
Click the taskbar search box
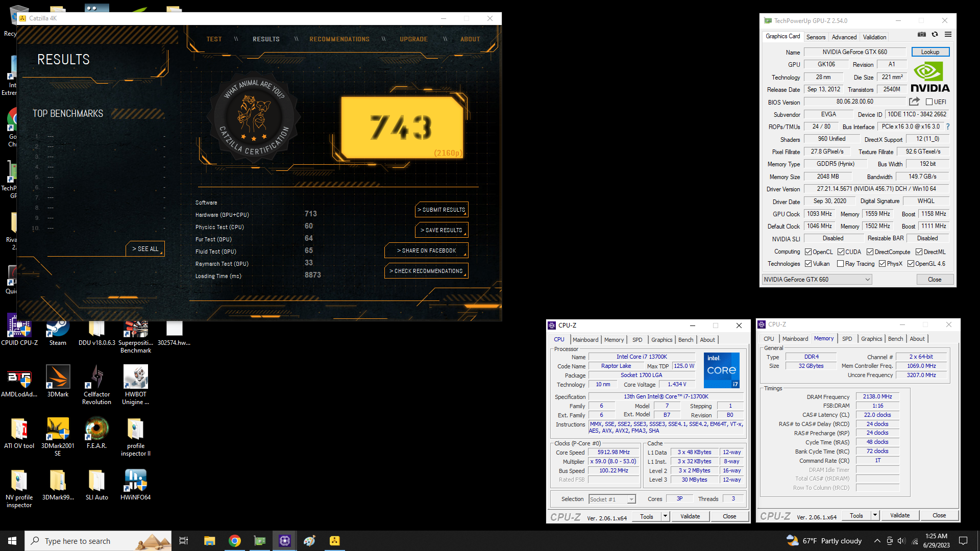[x=98, y=541]
